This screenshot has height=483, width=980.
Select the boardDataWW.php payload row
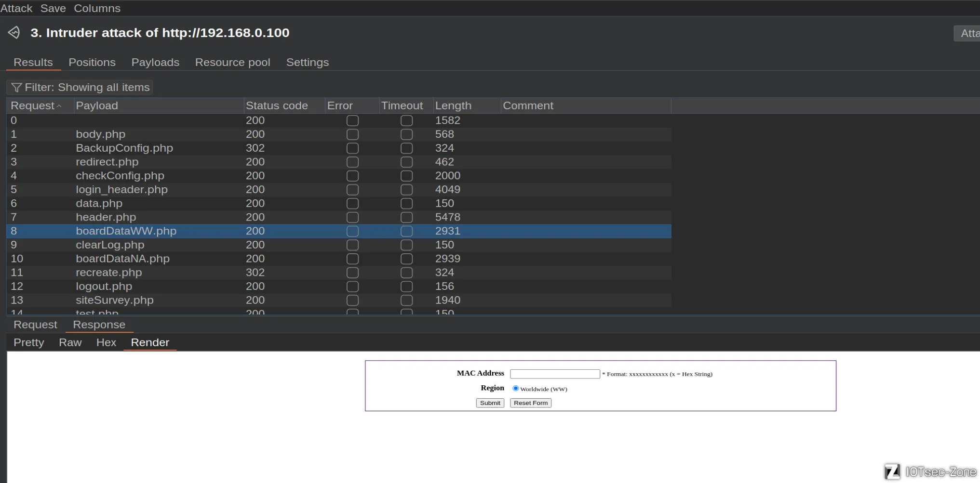click(x=339, y=231)
